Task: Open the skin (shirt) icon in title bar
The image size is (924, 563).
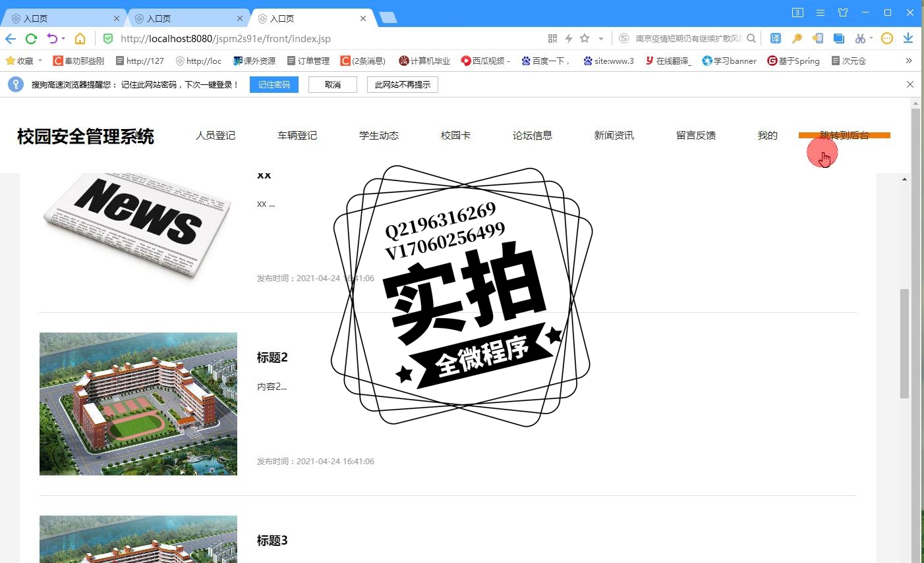Action: [x=843, y=13]
